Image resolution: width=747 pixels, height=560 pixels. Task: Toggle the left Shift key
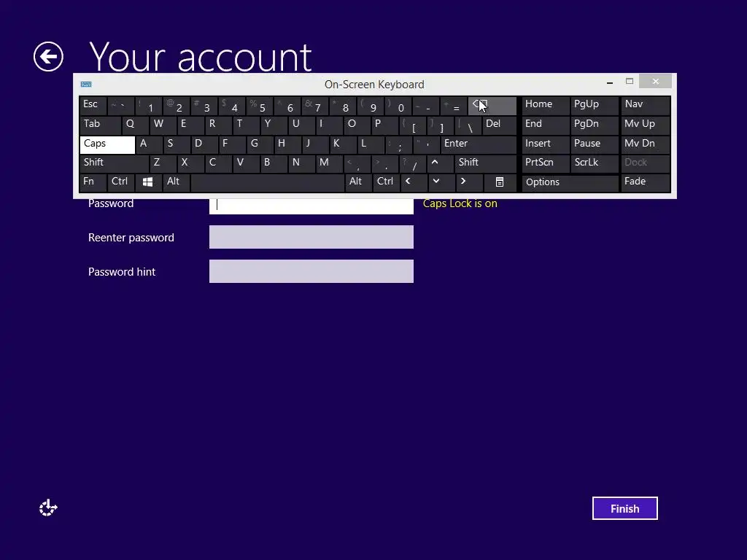[114, 163]
